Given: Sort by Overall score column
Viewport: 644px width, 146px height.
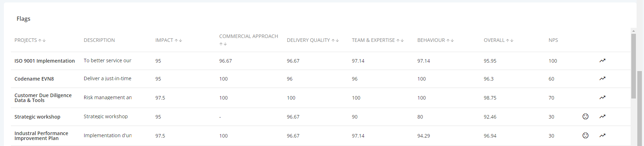Looking at the screenshot, I should coord(510,40).
